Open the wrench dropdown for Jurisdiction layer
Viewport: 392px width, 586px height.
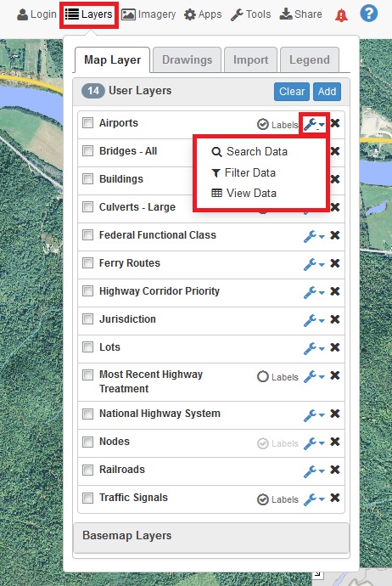(x=314, y=320)
